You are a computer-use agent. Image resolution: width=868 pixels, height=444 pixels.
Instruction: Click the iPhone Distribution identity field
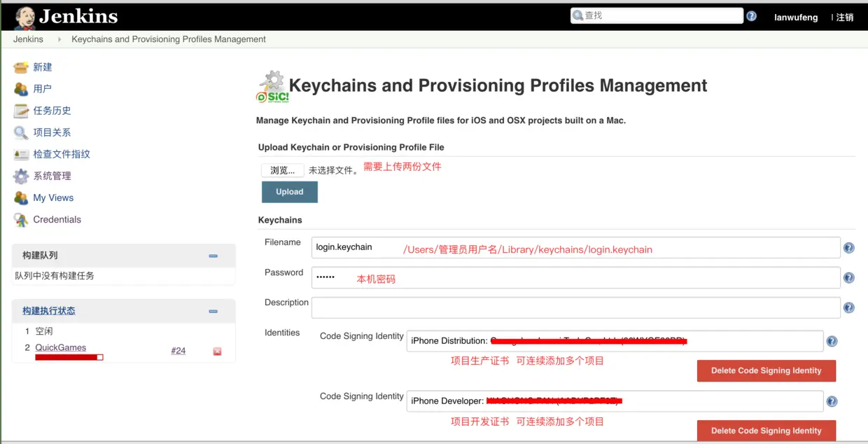(x=615, y=341)
